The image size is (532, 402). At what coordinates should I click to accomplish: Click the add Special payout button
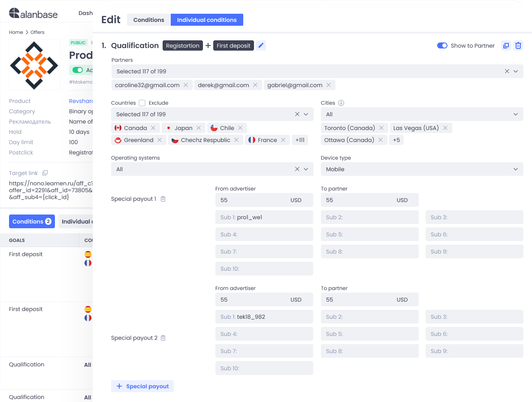pyautogui.click(x=142, y=386)
